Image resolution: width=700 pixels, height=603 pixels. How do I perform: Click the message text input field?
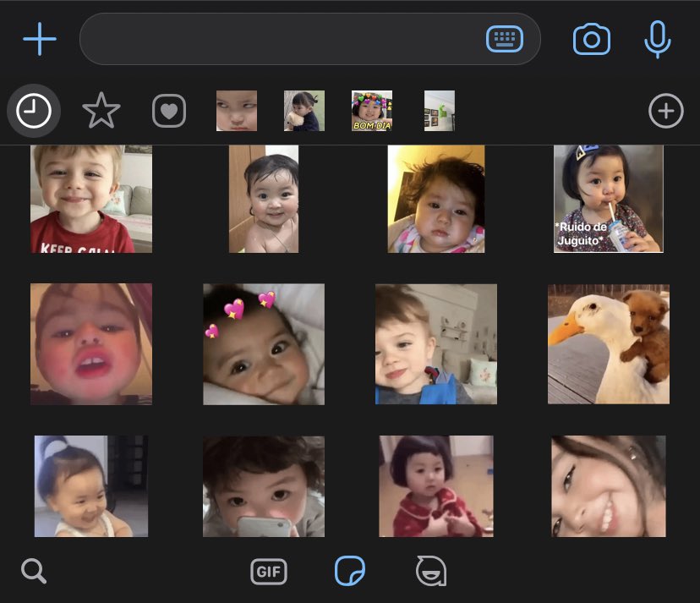(x=309, y=39)
